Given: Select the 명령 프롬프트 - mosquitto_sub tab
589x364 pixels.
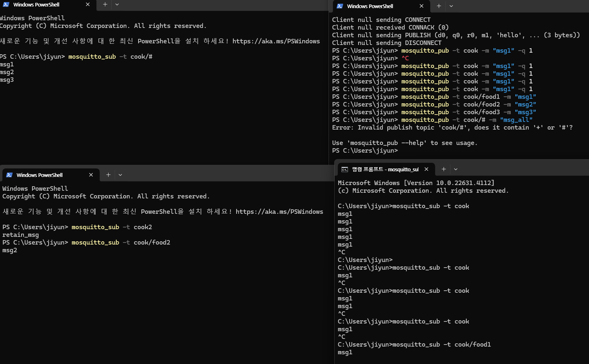Looking at the screenshot, I should click(x=386, y=169).
